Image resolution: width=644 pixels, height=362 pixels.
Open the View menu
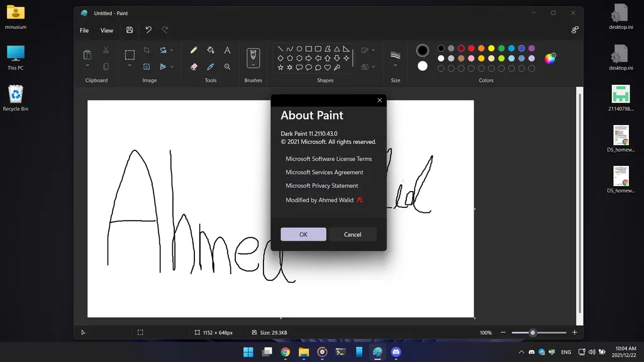coord(107,30)
